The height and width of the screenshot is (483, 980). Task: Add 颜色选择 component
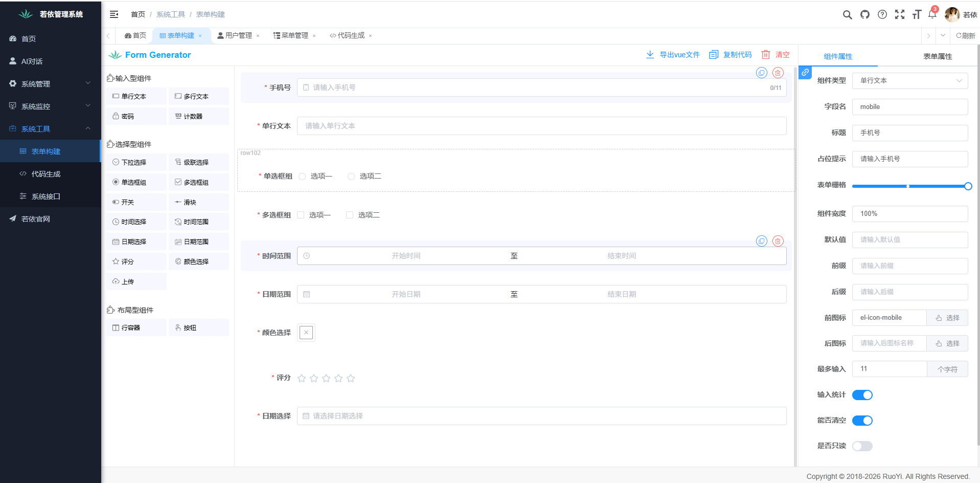coord(199,261)
